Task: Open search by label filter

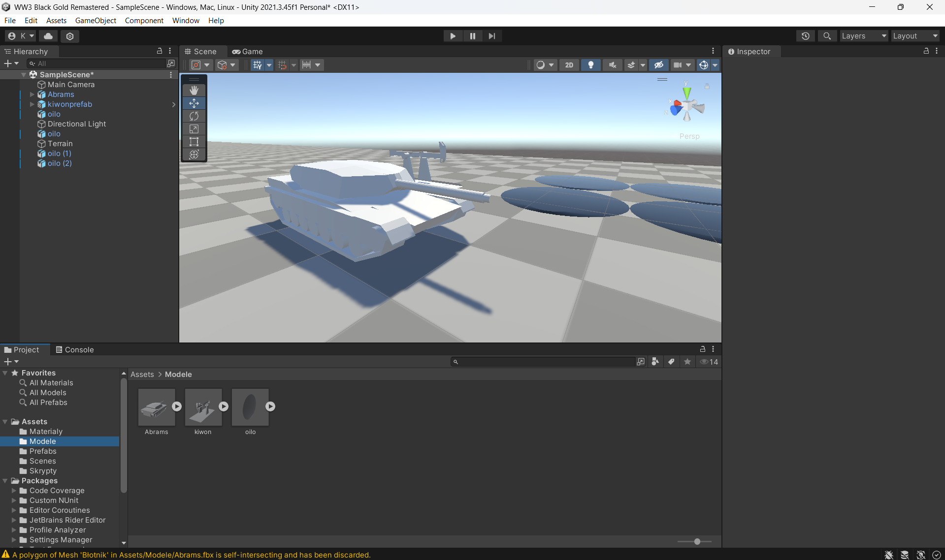Action: tap(671, 362)
